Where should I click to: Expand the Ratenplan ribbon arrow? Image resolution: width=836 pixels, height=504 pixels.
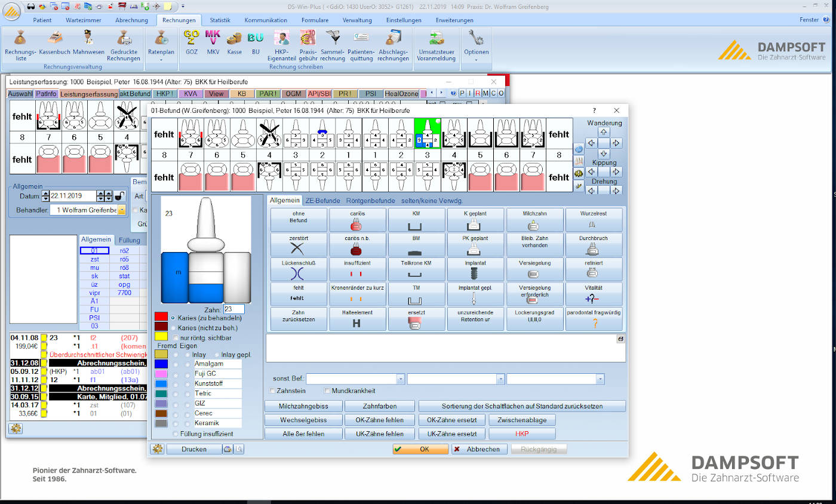pos(161,60)
